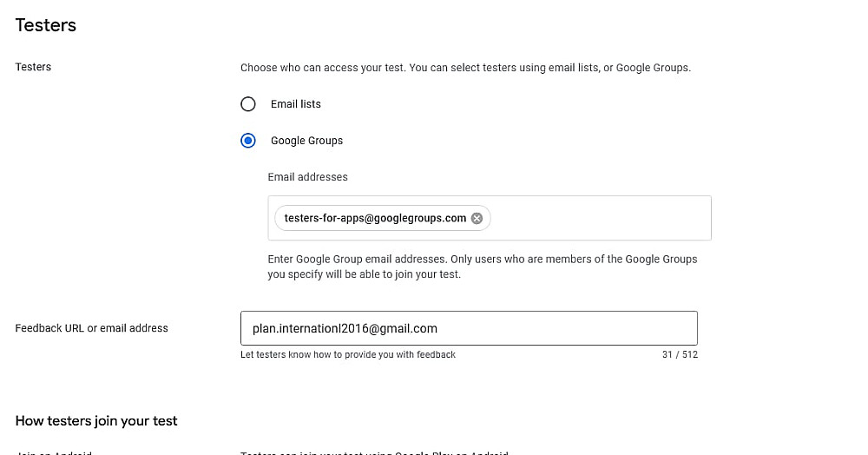Click the "Email addresses" field label

[307, 177]
